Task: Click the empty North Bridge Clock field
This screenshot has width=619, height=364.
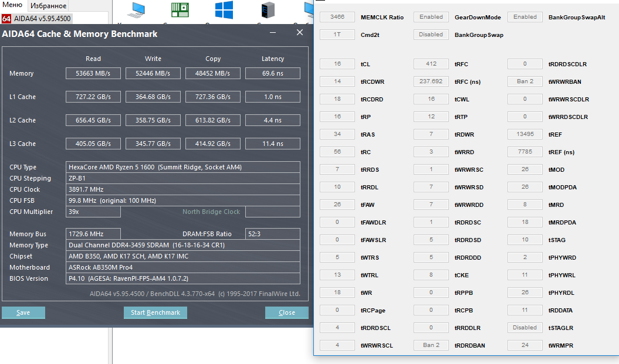Action: pyautogui.click(x=273, y=212)
